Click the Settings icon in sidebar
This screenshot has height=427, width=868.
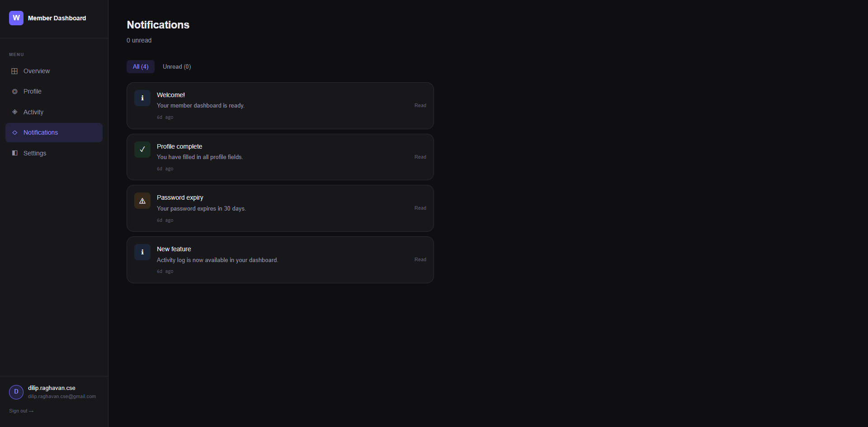click(x=14, y=153)
